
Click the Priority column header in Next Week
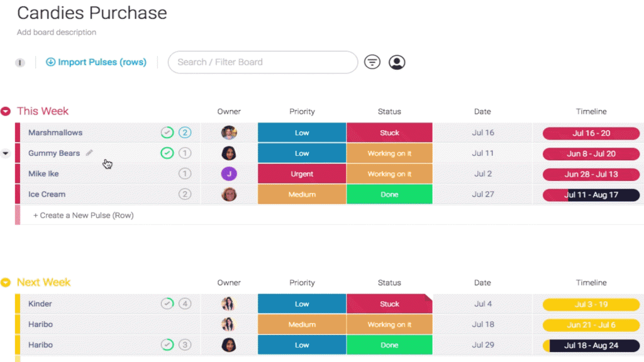[302, 283]
